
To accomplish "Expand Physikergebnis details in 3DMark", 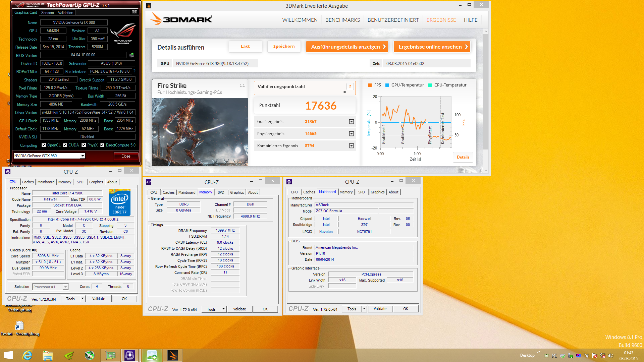I will click(351, 134).
